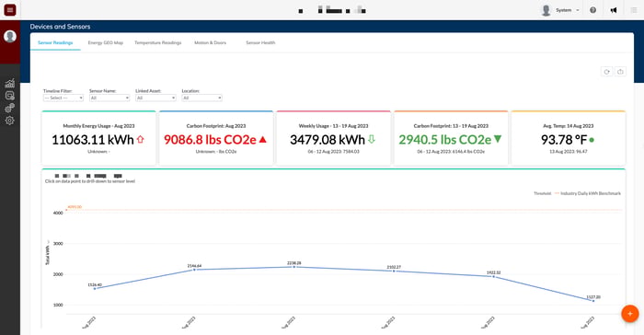The height and width of the screenshot is (335, 644).
Task: Click the refresh dashboard icon
Action: point(606,72)
